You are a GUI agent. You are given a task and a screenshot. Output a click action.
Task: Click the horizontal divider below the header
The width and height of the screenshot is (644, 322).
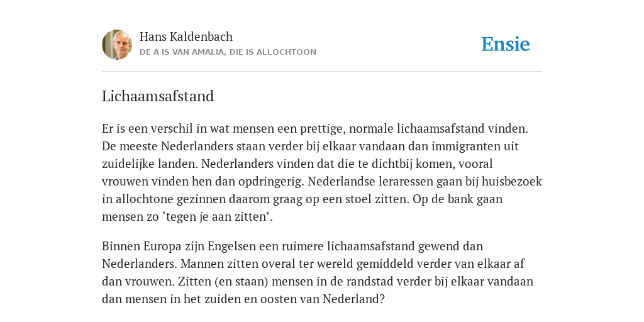(x=322, y=72)
